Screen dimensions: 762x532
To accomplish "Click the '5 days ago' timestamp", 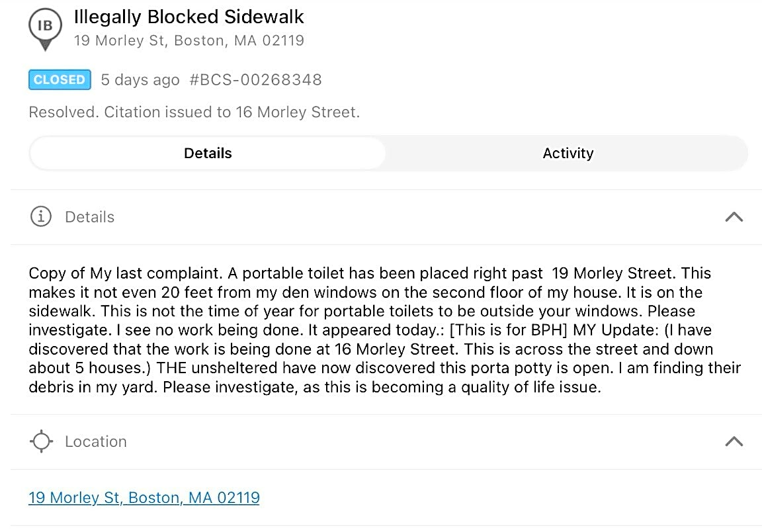I will click(x=140, y=80).
